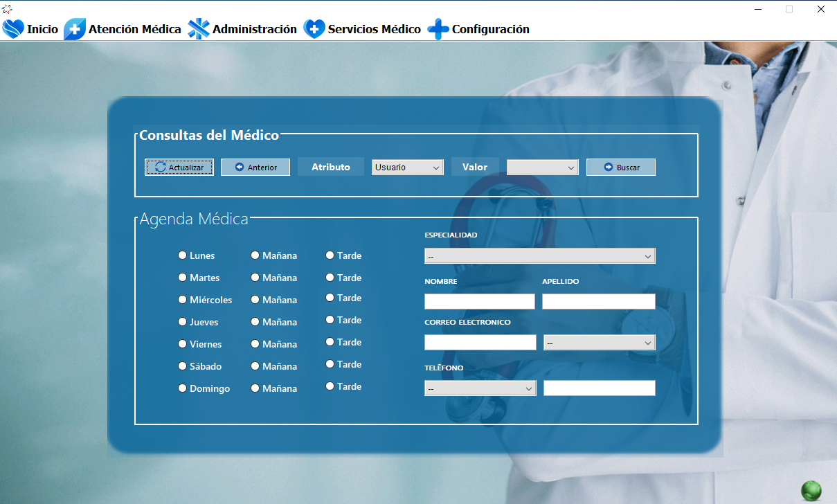
Task: Select Mañana next to Miércoles
Action: click(x=255, y=299)
